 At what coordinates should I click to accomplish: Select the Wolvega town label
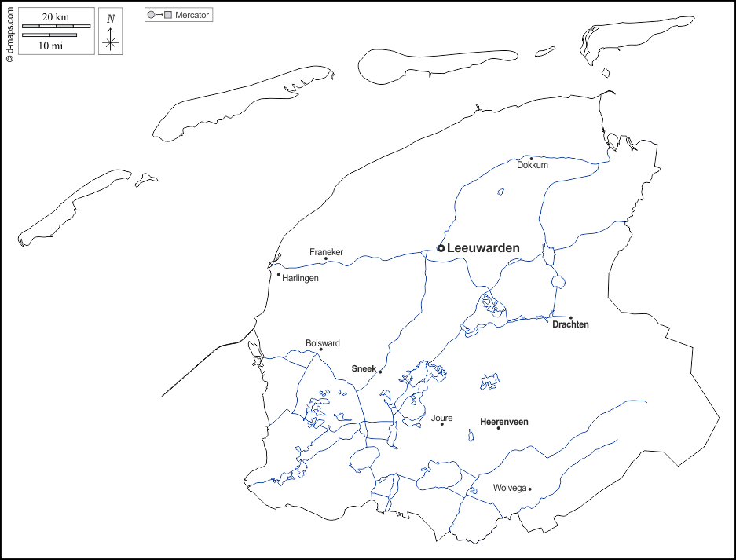510,488
